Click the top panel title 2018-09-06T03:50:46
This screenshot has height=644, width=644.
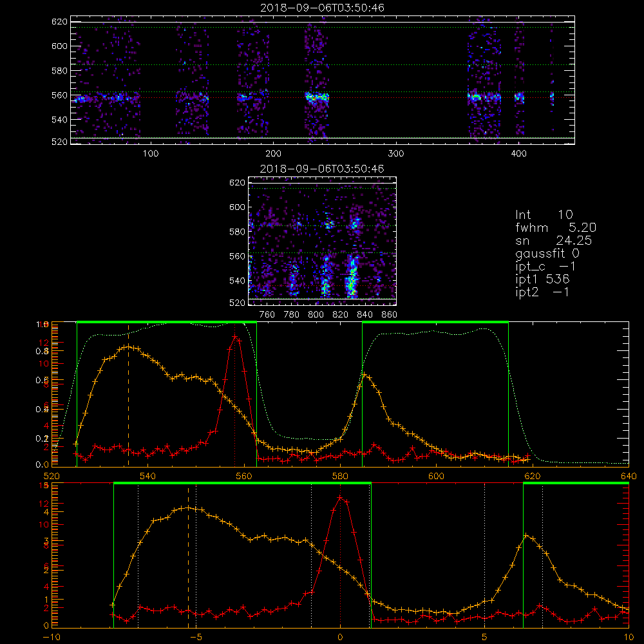pos(322,8)
